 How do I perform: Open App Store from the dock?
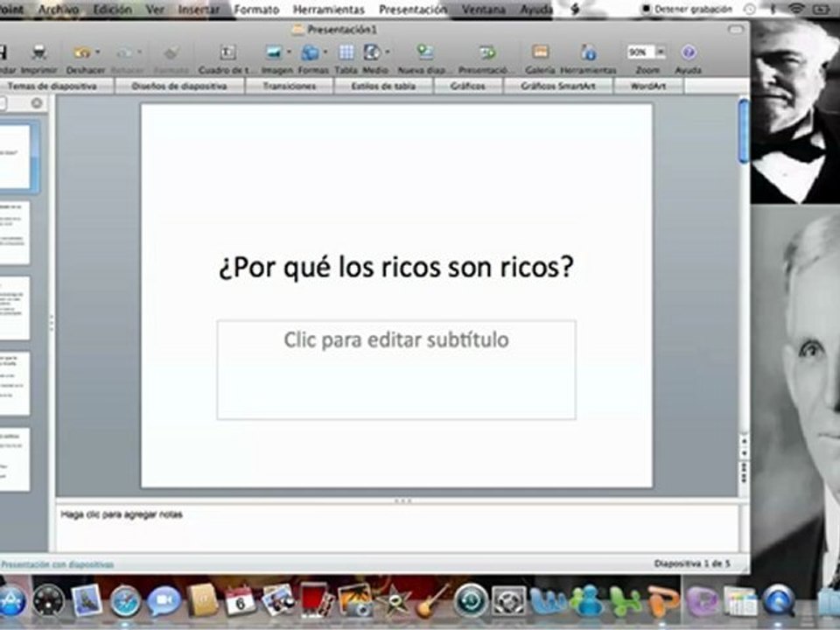(10, 601)
